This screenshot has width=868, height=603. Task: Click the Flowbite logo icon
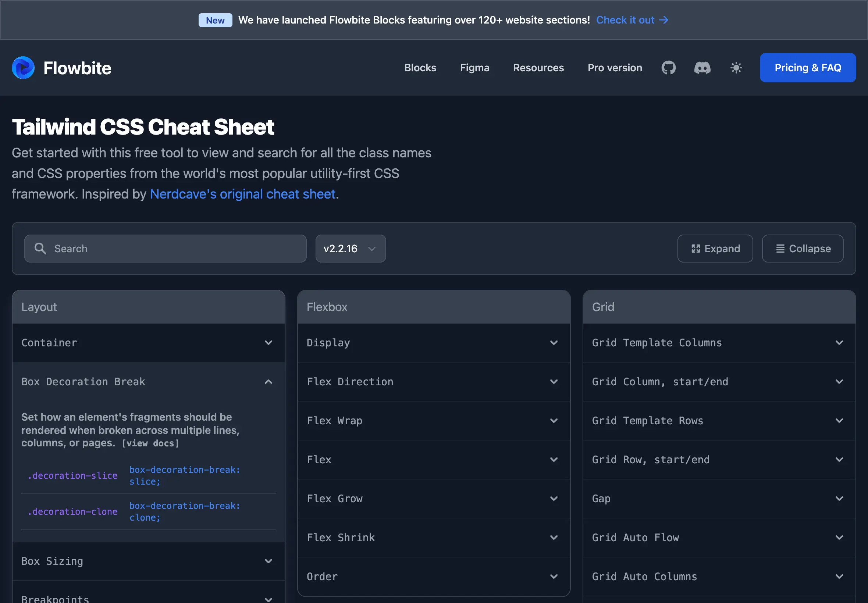click(23, 68)
